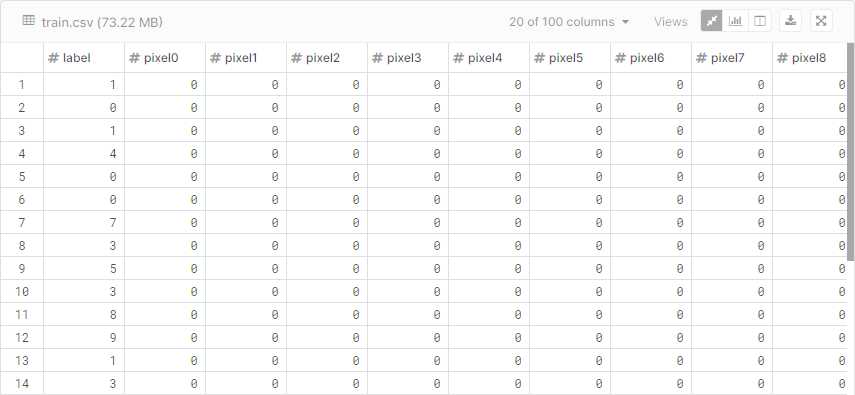Click the hash icon of the label column
The width and height of the screenshot is (855, 395).
(53, 58)
